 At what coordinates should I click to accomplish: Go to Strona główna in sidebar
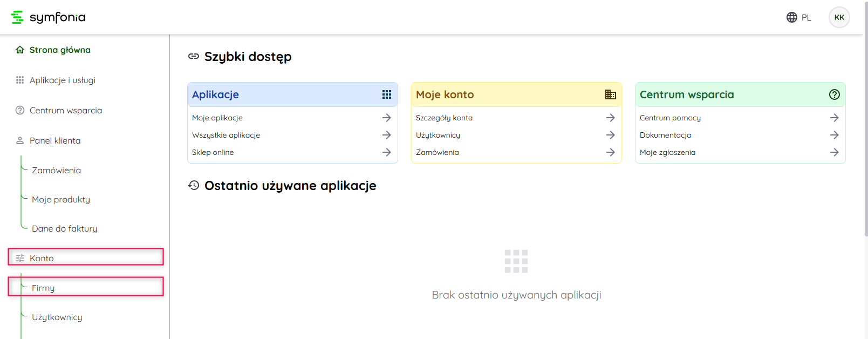pos(60,50)
